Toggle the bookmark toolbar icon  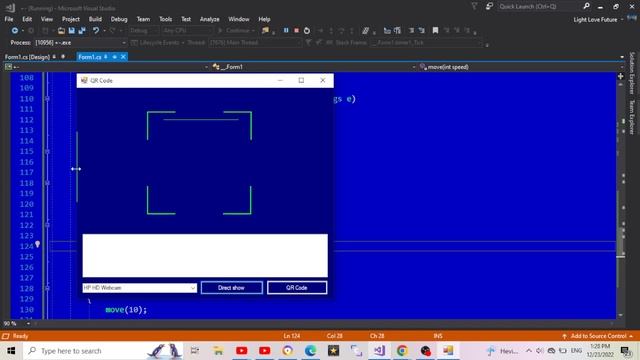[x=436, y=31]
